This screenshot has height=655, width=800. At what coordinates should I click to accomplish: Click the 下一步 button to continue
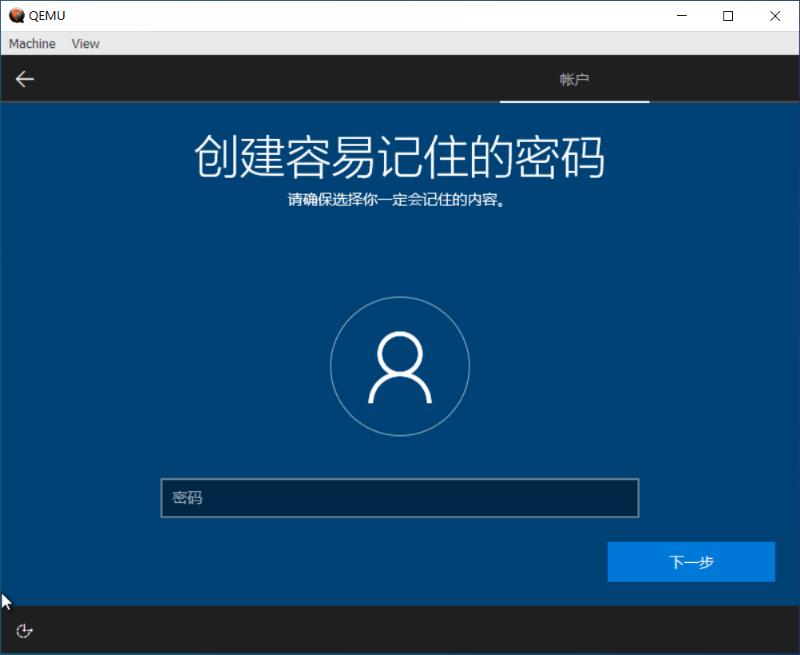coord(691,561)
